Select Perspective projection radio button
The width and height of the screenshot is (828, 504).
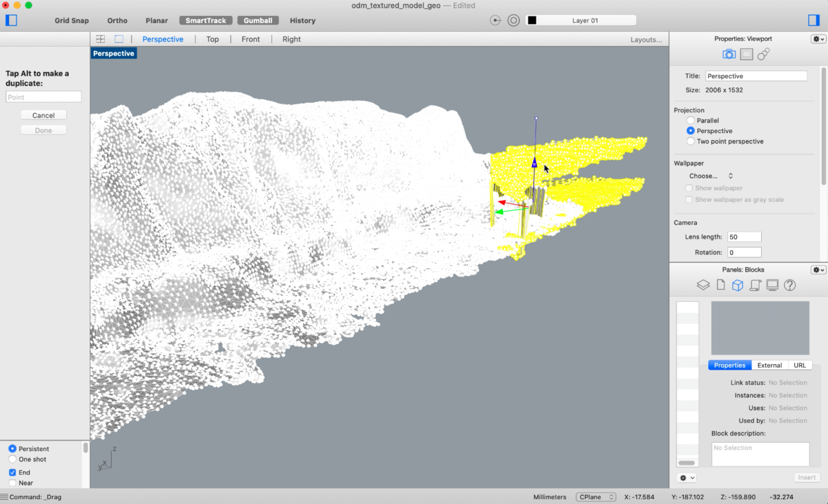[691, 131]
